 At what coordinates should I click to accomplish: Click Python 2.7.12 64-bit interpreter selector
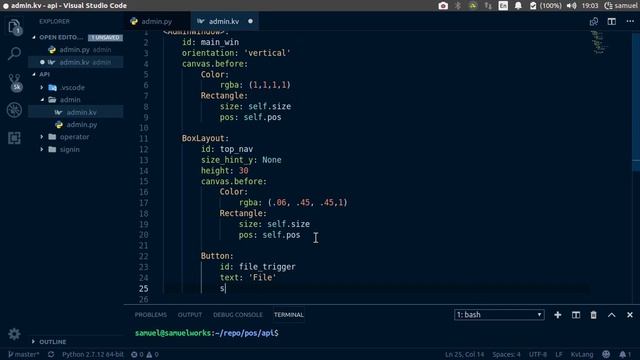93,354
